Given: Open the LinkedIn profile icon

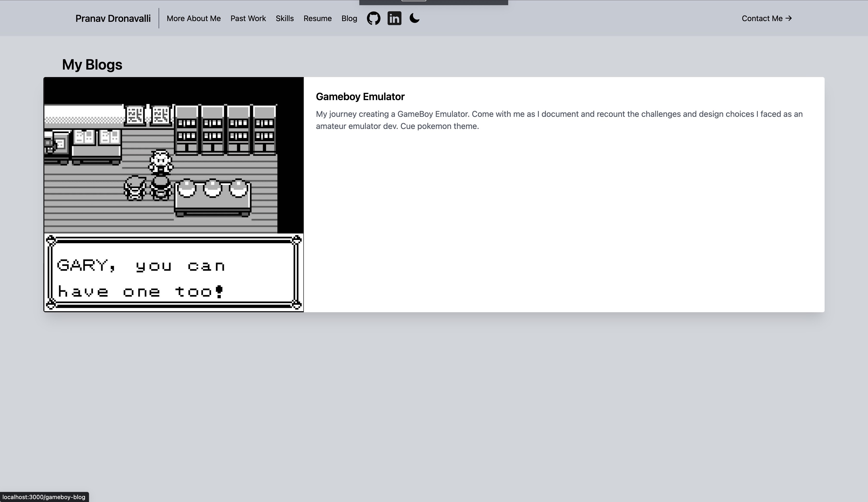Looking at the screenshot, I should pyautogui.click(x=394, y=18).
